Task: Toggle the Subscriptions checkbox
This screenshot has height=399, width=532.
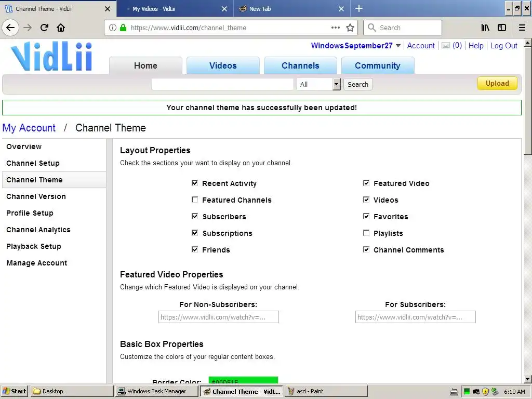Action: [195, 233]
